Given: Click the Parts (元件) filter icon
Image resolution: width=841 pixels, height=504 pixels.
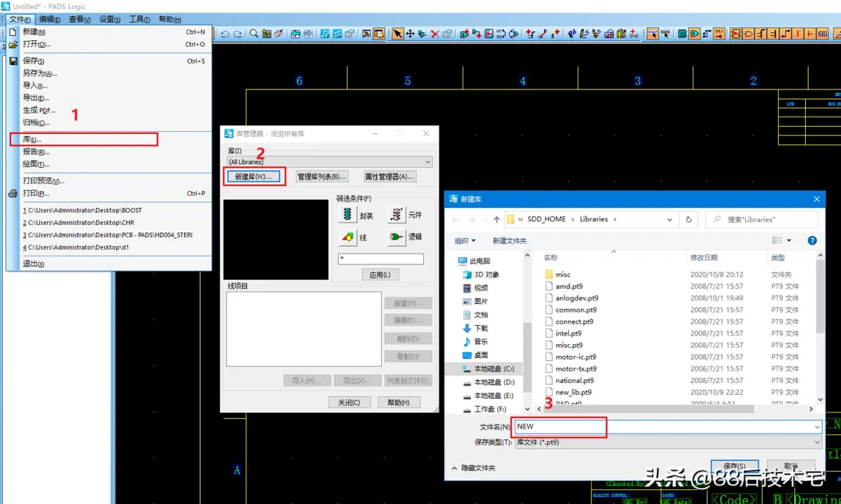Looking at the screenshot, I should (396, 214).
